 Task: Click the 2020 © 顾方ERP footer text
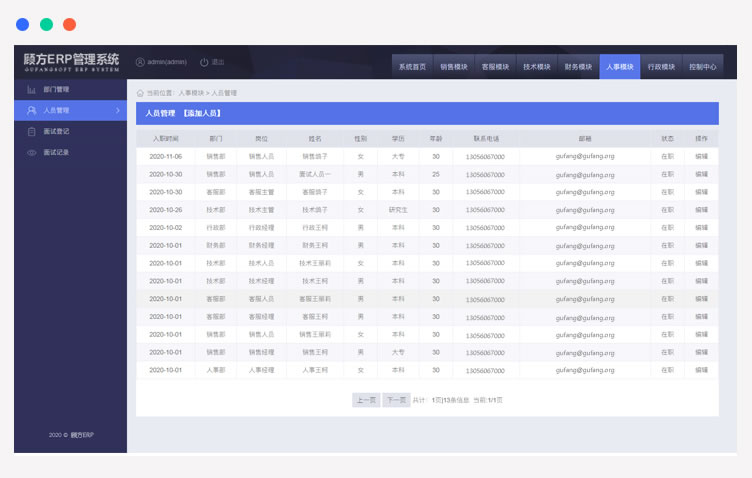coord(71,435)
